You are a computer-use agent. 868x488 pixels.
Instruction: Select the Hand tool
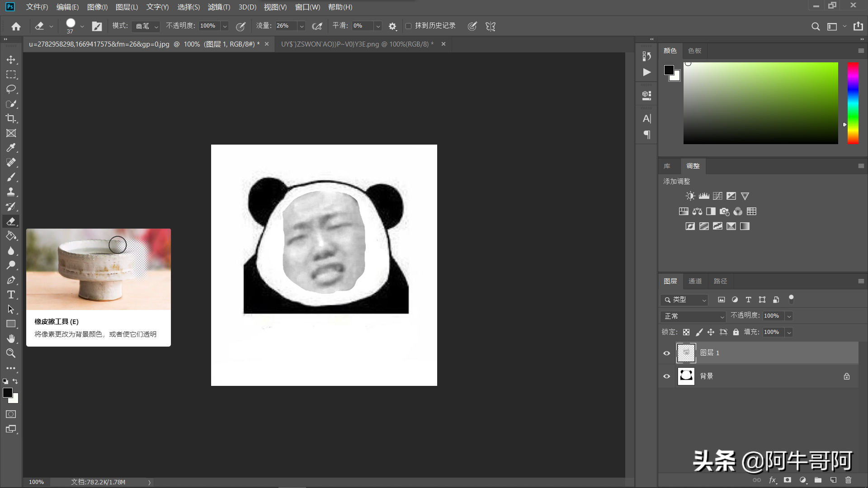11,338
